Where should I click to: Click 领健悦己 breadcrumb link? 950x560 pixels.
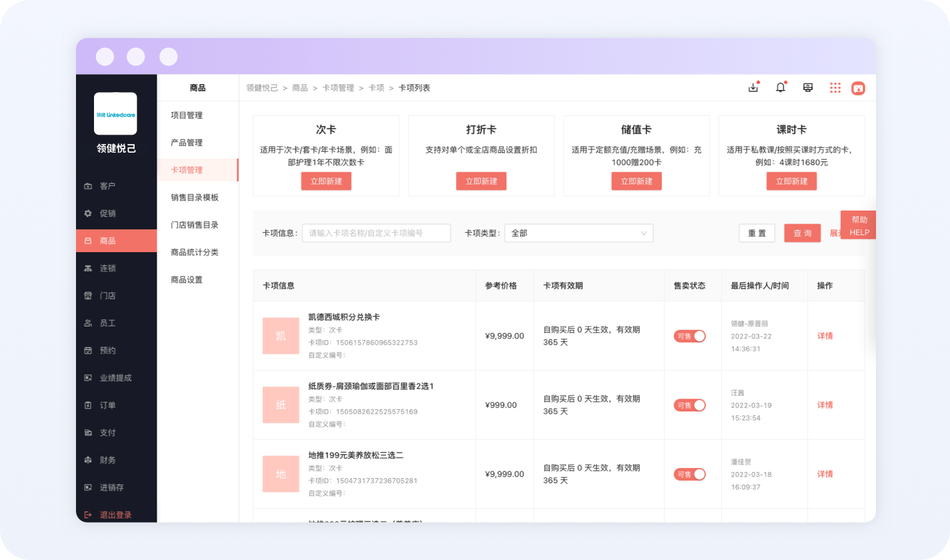point(262,88)
